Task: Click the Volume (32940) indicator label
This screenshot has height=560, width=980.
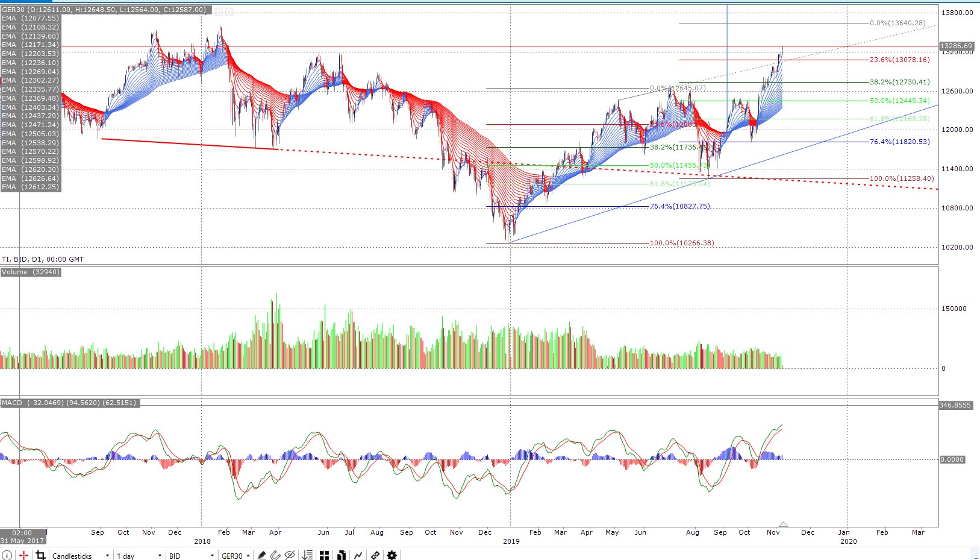Action: 31,272
